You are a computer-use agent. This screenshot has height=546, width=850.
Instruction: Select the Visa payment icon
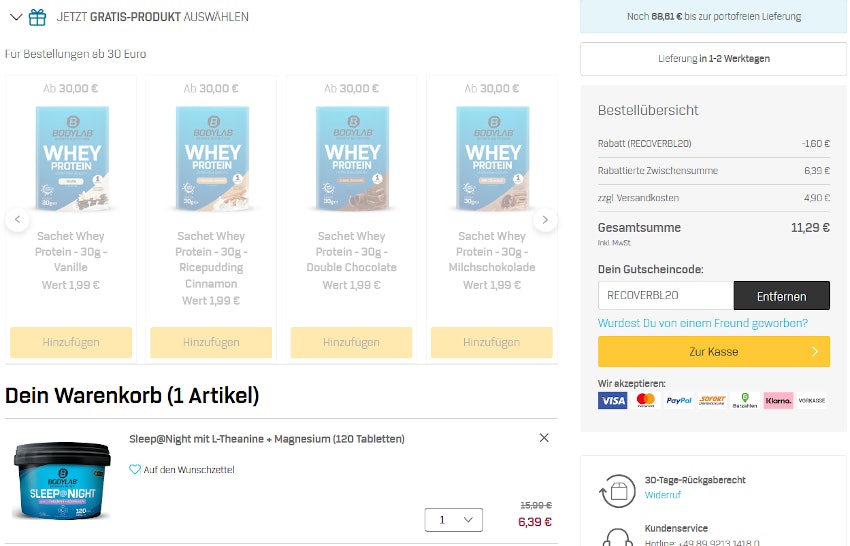pos(613,400)
